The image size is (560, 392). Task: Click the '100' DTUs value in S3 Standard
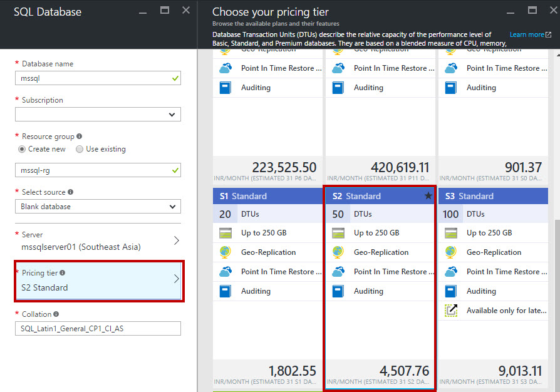[451, 214]
